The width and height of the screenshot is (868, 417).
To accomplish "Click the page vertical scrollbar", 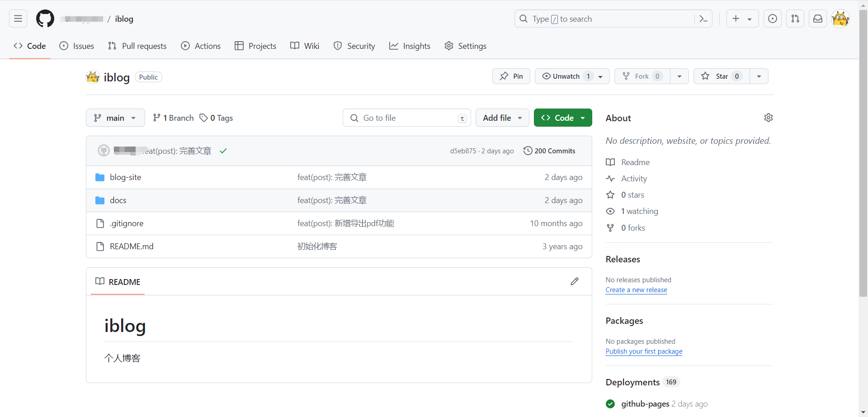I will (863, 153).
